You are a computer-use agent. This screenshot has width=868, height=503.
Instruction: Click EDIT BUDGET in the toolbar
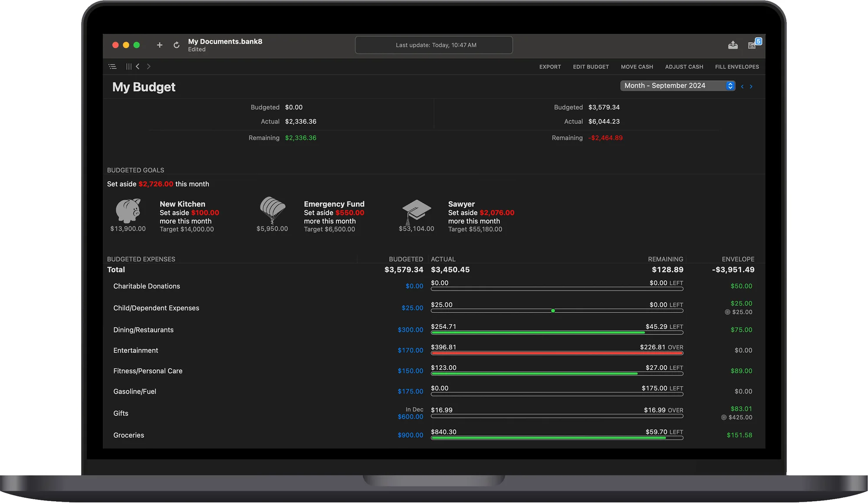click(591, 67)
